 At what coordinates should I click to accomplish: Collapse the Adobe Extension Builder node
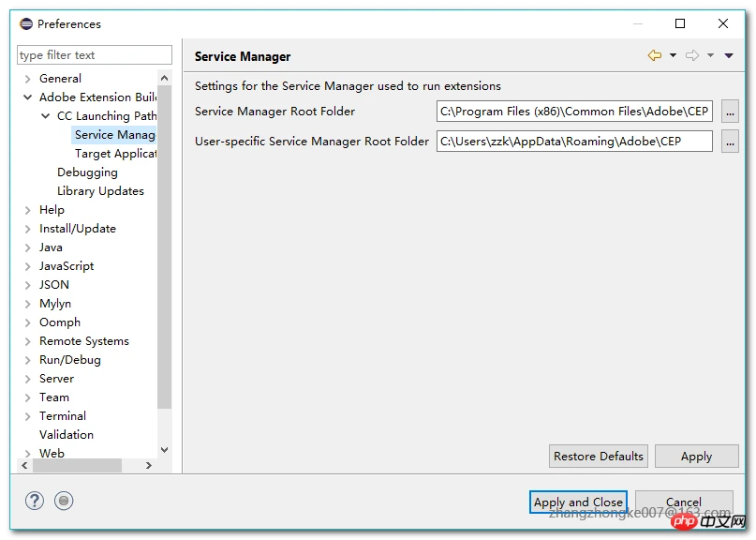[27, 97]
